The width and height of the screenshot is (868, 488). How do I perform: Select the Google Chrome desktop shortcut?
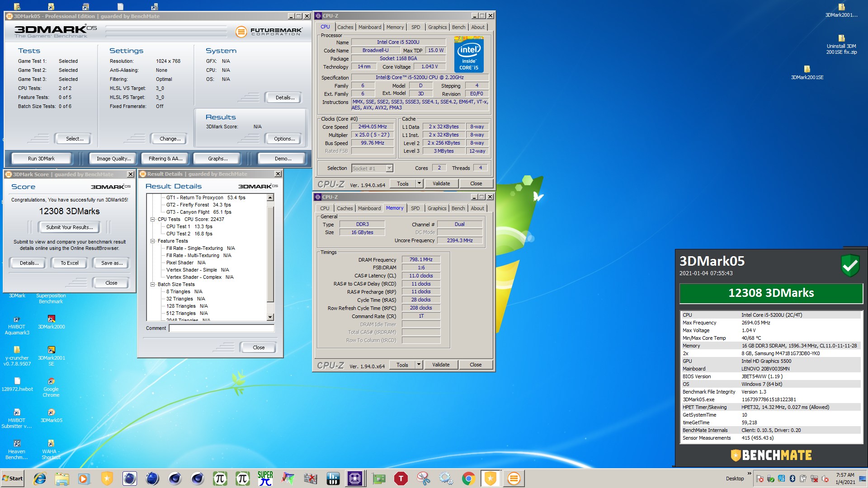(51, 388)
